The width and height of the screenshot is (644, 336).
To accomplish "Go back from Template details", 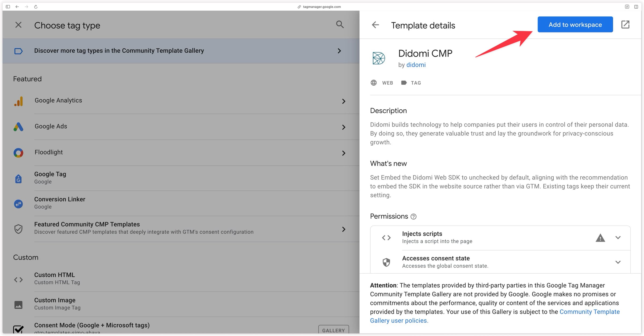I will coord(375,25).
